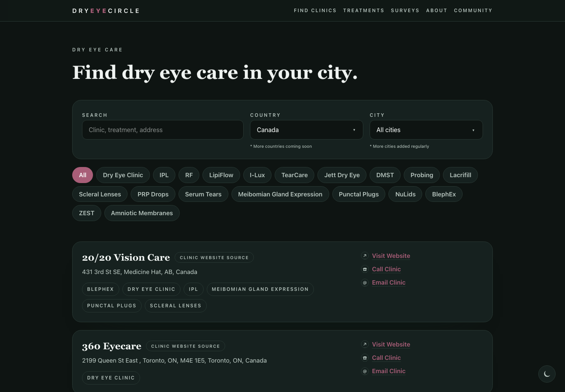565x392 pixels.
Task: Click the IPL tag on 20/20 Vision Care
Action: point(193,289)
